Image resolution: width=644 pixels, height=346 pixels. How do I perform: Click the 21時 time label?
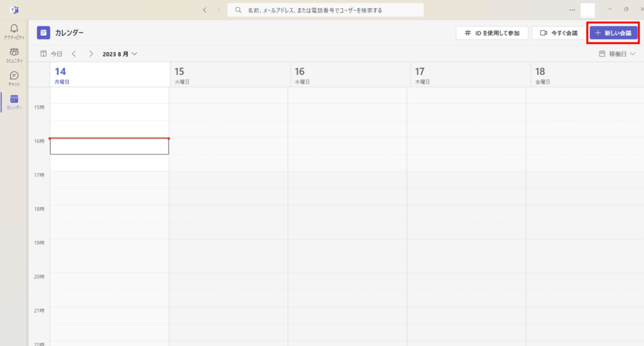[39, 311]
